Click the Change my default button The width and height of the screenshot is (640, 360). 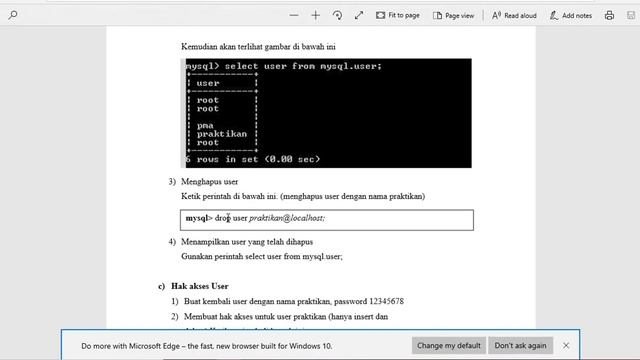449,345
